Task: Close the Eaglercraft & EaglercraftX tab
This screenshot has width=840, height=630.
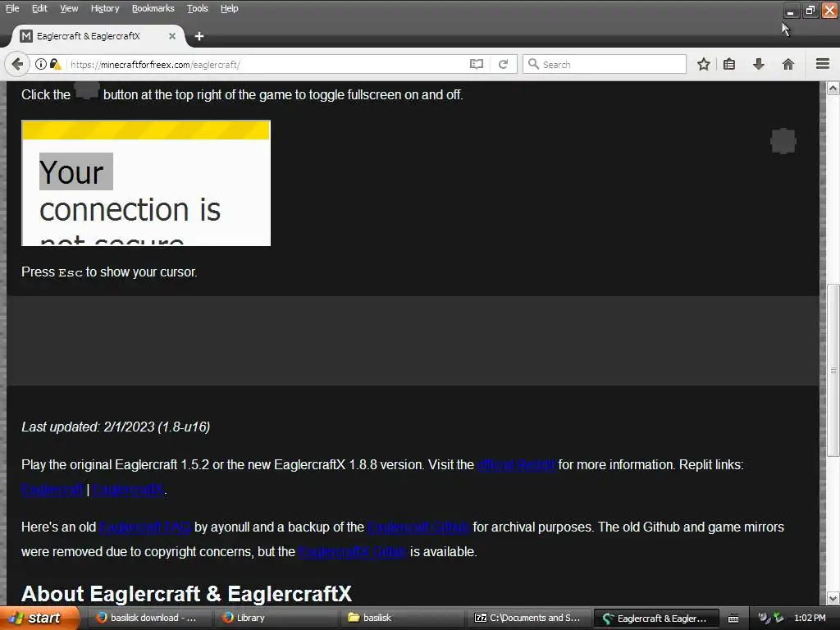Action: pyautogui.click(x=172, y=36)
